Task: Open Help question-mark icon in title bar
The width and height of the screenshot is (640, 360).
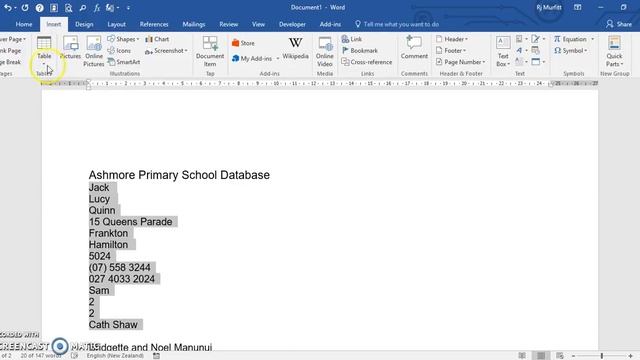Action: click(x=39, y=8)
